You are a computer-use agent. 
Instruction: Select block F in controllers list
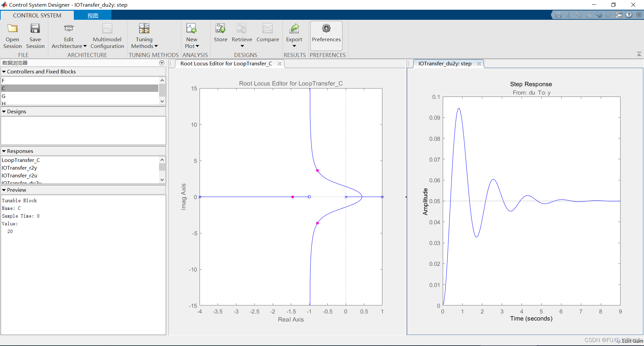point(80,80)
